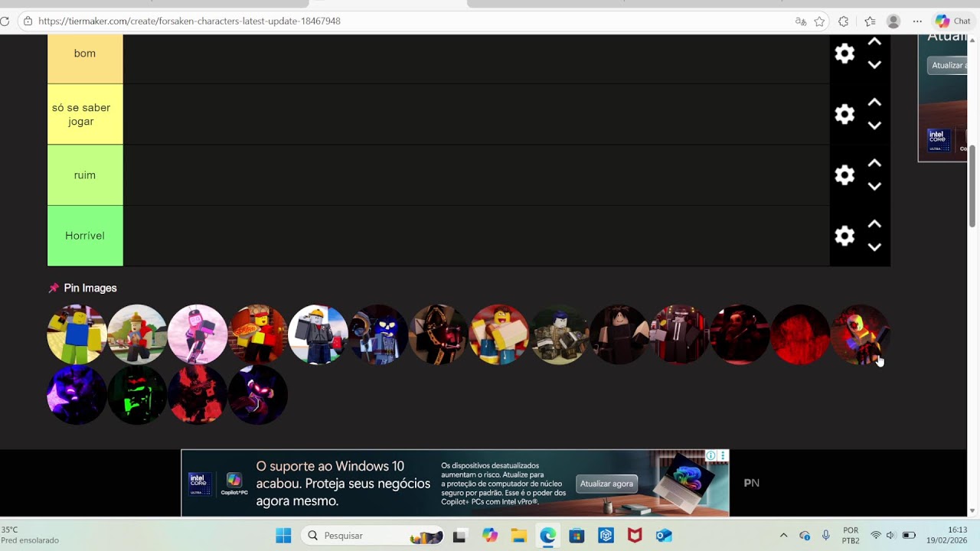Open McAfee from the taskbar
This screenshot has width=980, height=551.
635,536
